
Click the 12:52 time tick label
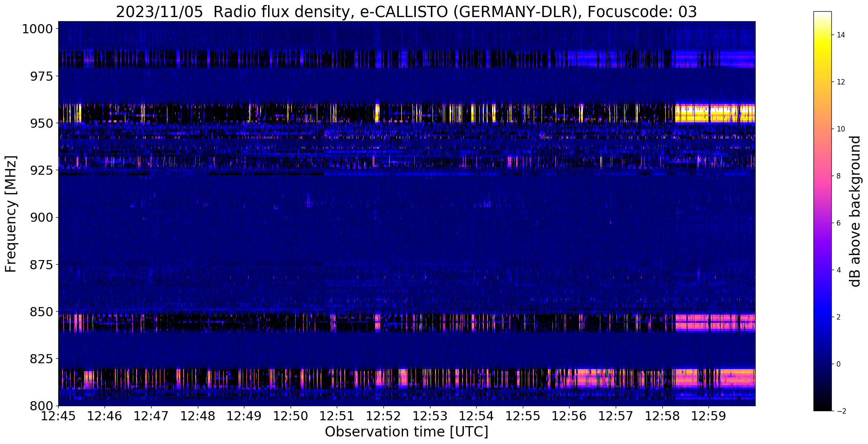383,416
